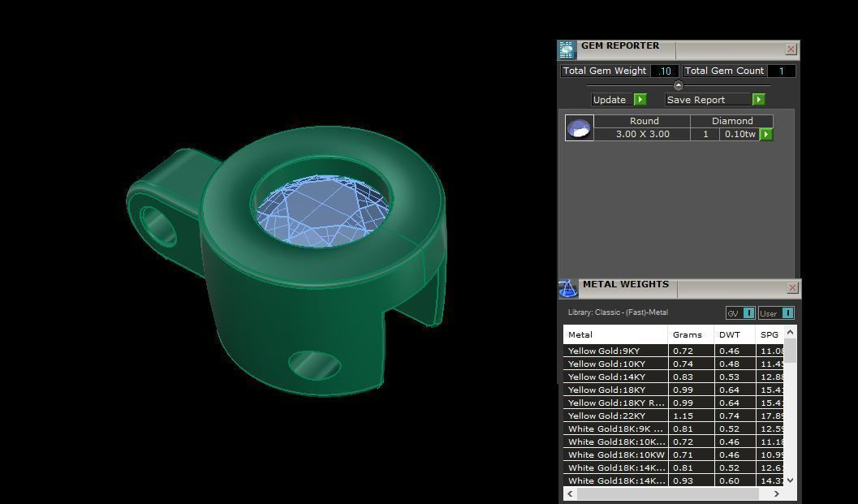Click the metal table scroll up arrow
This screenshot has height=504, width=858.
coord(790,332)
